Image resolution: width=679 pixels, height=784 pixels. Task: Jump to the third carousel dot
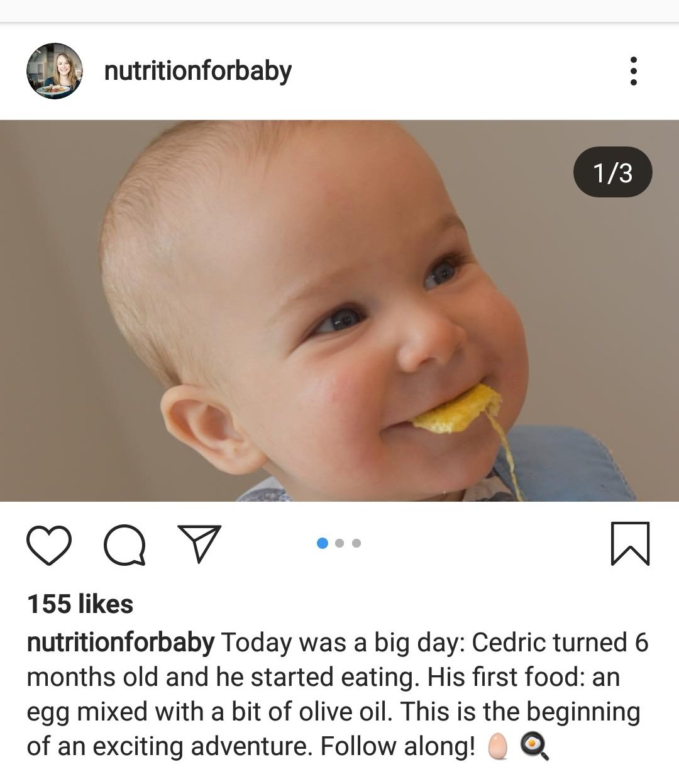pyautogui.click(x=356, y=543)
